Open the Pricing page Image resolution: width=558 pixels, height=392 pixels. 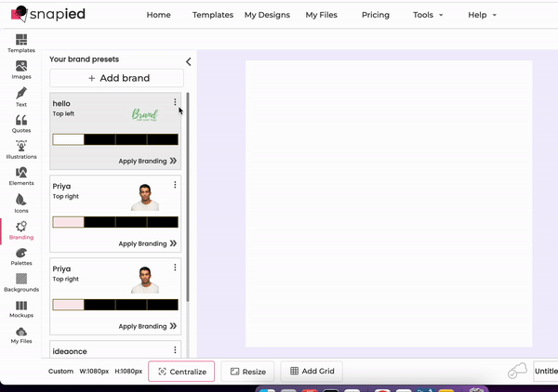tap(376, 15)
